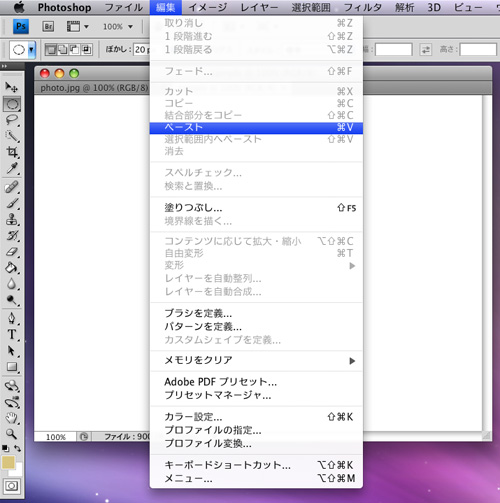Swap foreground and background colors
The width and height of the screenshot is (500, 503).
[18, 449]
